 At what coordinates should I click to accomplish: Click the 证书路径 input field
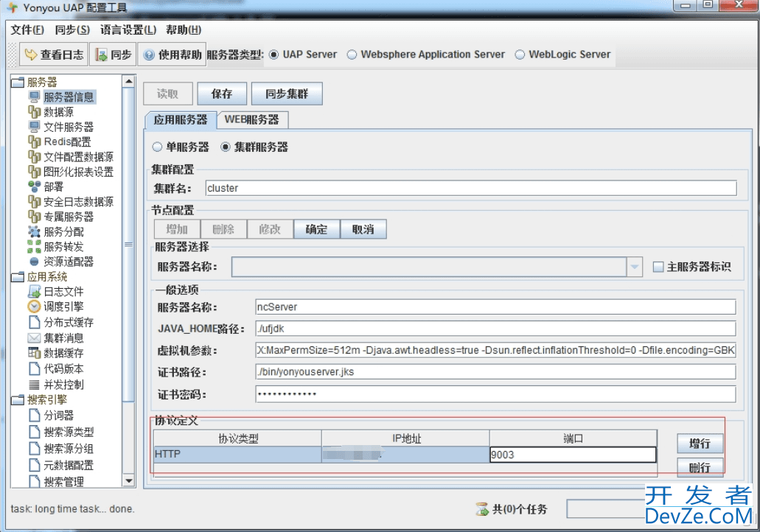point(495,372)
